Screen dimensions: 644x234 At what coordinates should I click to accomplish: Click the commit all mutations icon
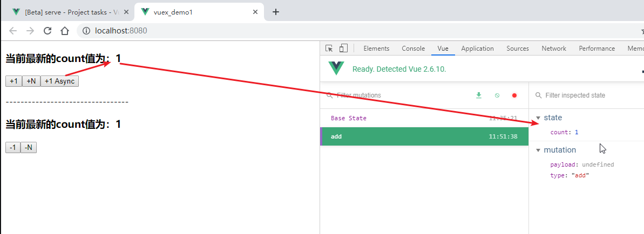tap(478, 95)
